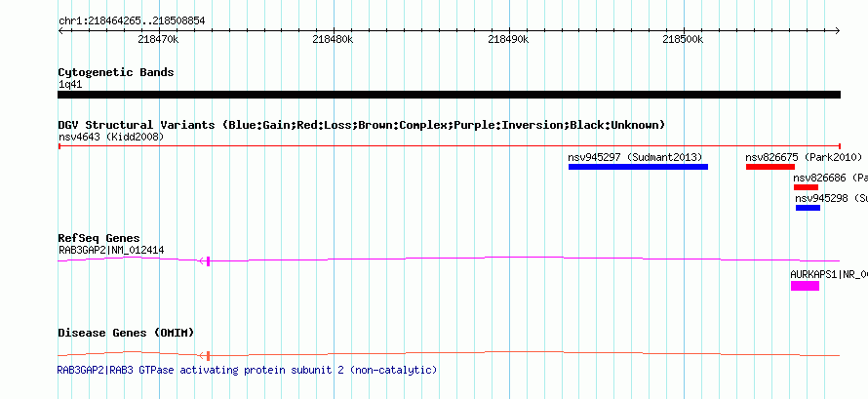The width and height of the screenshot is (868, 399).
Task: Open the AURKAPS1 gene label
Action: pos(829,274)
